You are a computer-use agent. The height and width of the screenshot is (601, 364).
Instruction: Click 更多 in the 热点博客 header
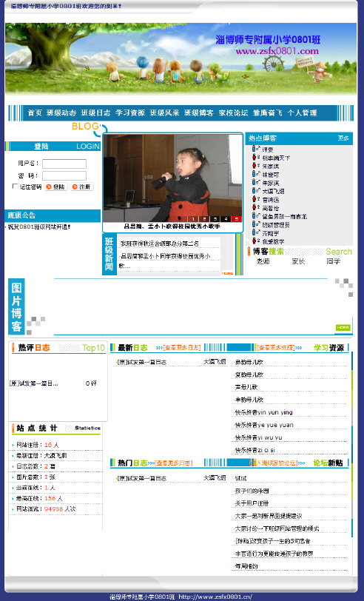tap(343, 138)
